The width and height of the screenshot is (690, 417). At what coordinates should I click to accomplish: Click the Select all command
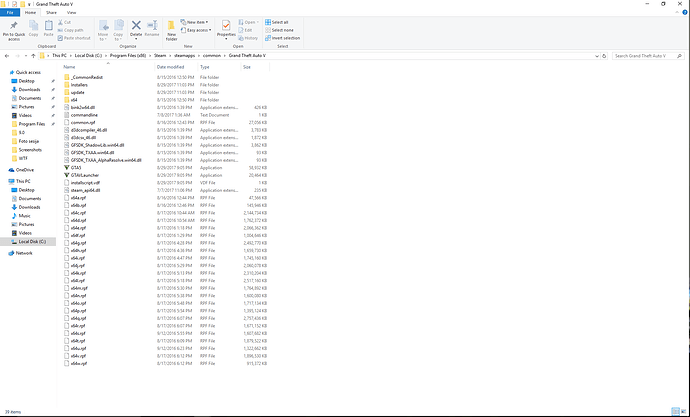pos(276,22)
